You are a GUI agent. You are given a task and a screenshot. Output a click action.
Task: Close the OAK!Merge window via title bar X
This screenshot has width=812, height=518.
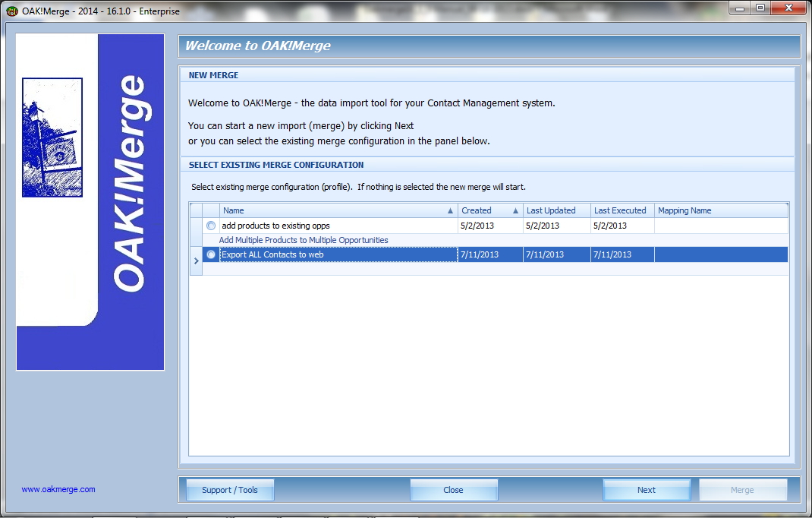point(788,8)
